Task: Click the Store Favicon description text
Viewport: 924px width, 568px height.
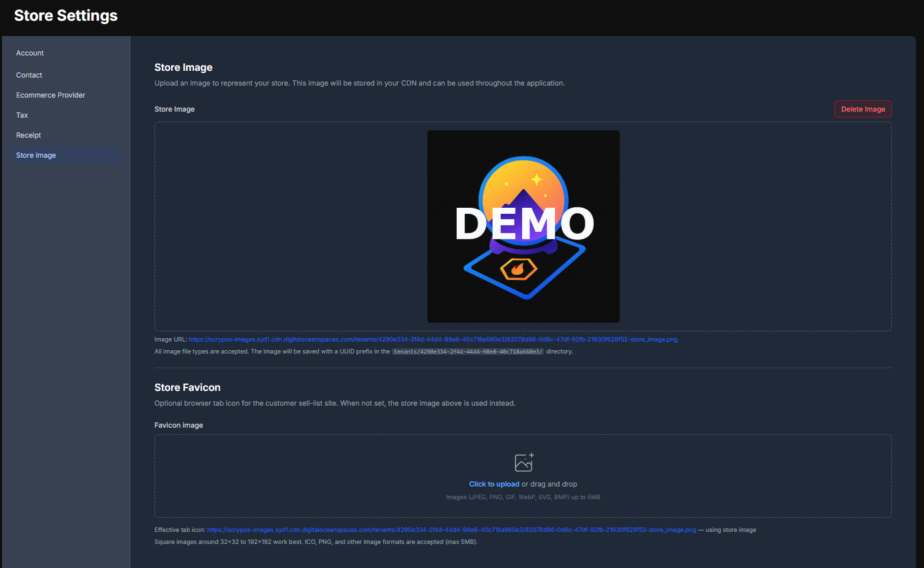Action: (x=335, y=404)
